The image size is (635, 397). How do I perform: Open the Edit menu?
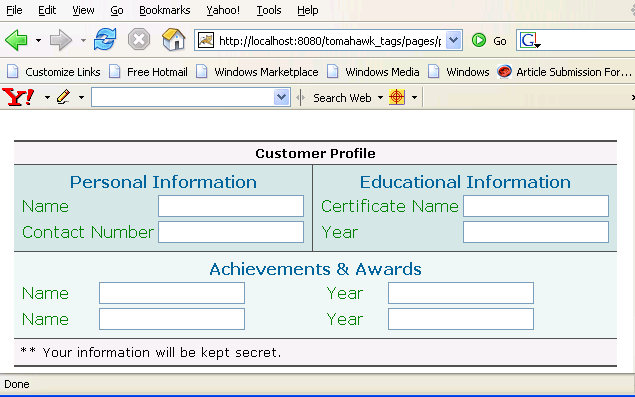coord(47,10)
